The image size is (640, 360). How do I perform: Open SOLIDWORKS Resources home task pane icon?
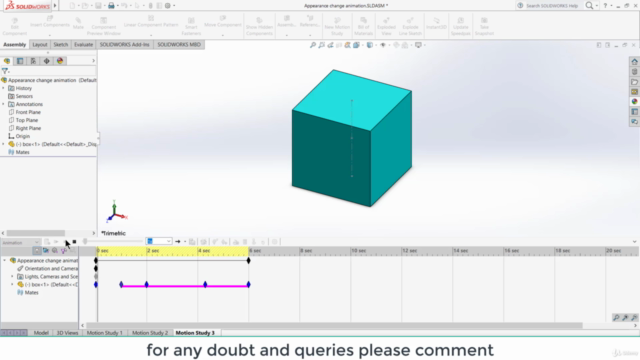coord(634,62)
